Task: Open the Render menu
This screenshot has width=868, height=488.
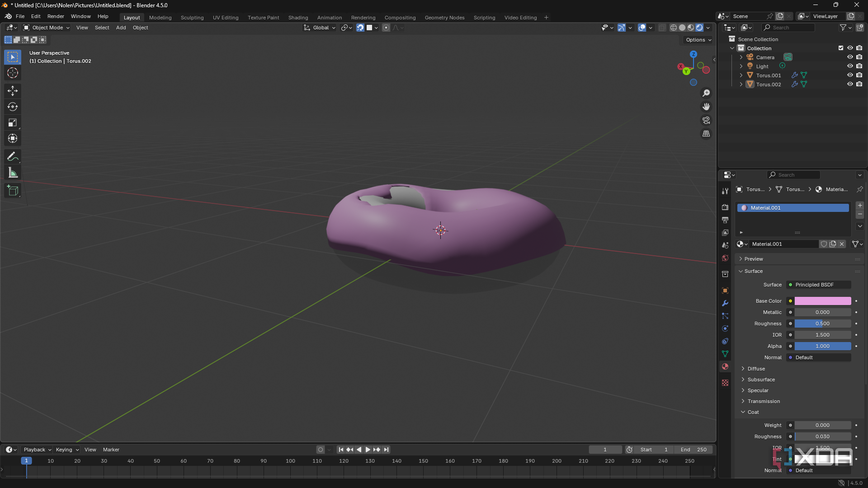Action: (x=56, y=16)
